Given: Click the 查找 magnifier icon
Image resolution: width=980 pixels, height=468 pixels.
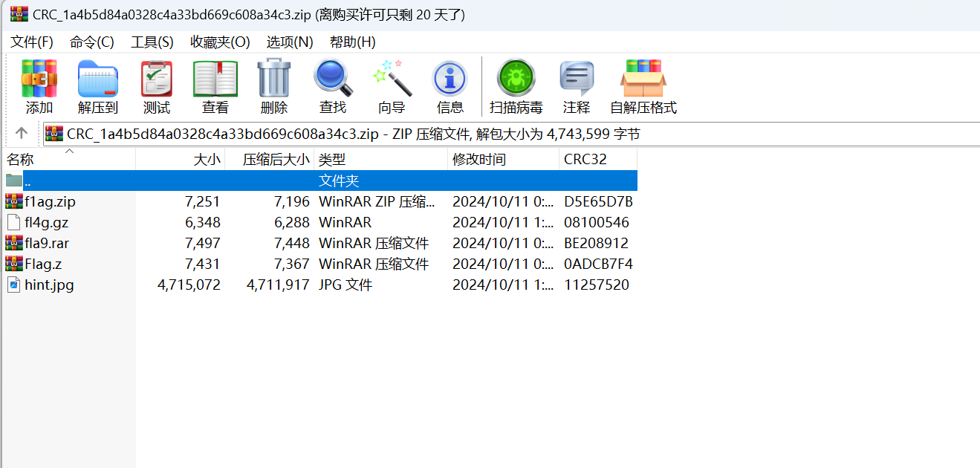Looking at the screenshot, I should click(333, 78).
